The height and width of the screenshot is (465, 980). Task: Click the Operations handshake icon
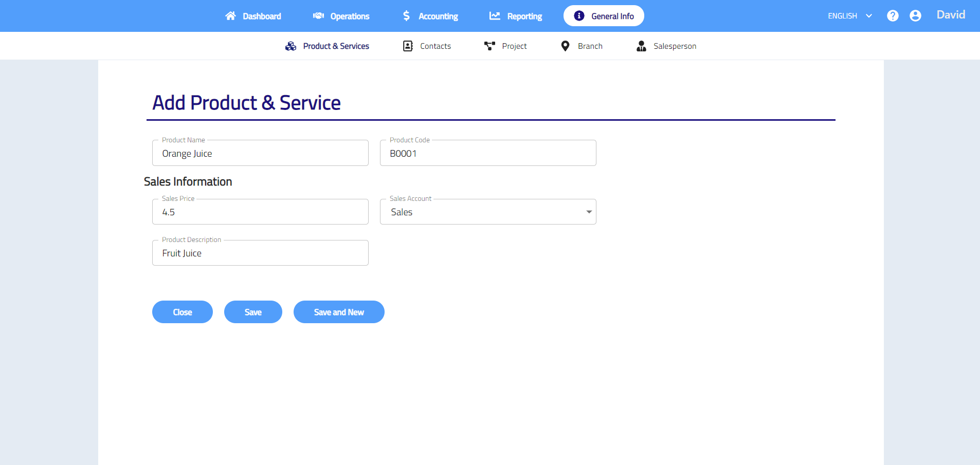click(x=318, y=16)
